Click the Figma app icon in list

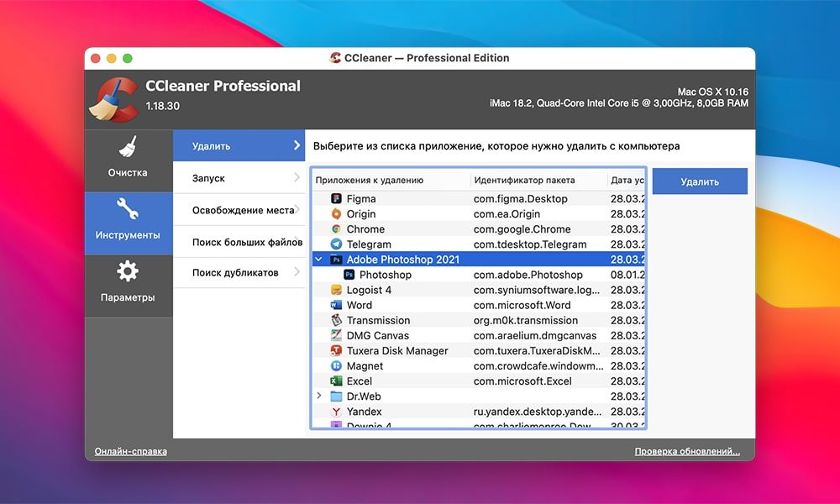(336, 199)
